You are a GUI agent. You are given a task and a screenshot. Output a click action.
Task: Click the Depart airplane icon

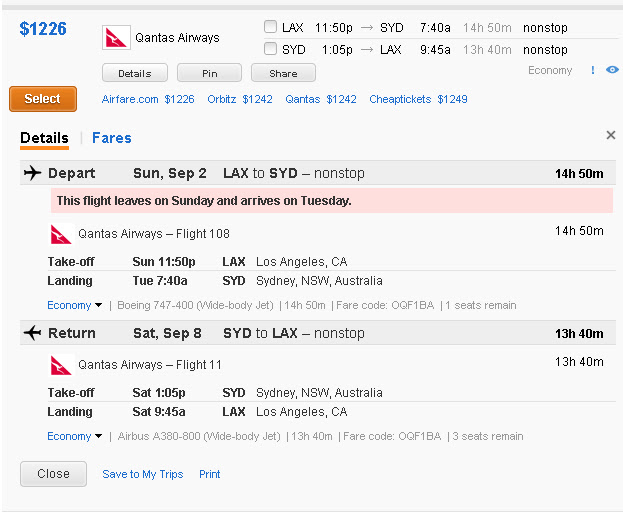coord(33,173)
